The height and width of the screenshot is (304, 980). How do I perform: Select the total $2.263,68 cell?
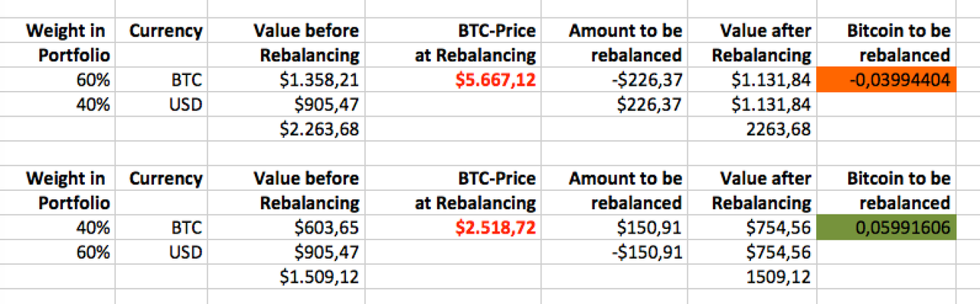pos(286,129)
